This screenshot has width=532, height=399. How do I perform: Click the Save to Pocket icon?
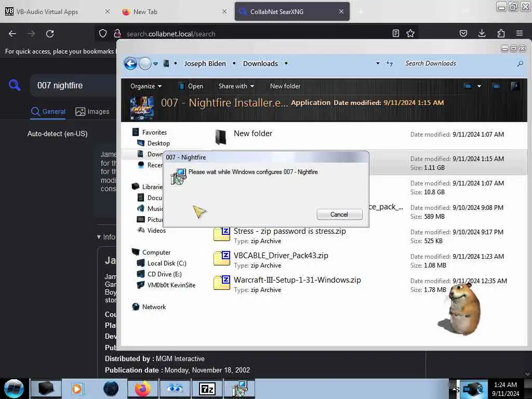click(463, 33)
